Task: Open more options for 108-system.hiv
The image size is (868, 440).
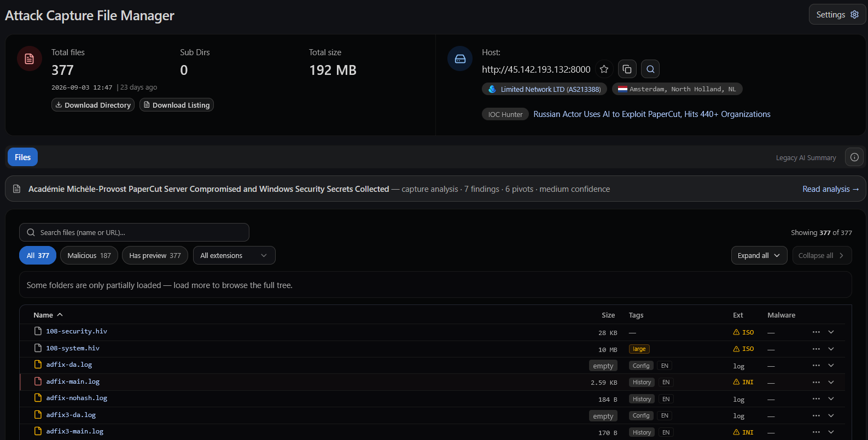Action: point(816,349)
